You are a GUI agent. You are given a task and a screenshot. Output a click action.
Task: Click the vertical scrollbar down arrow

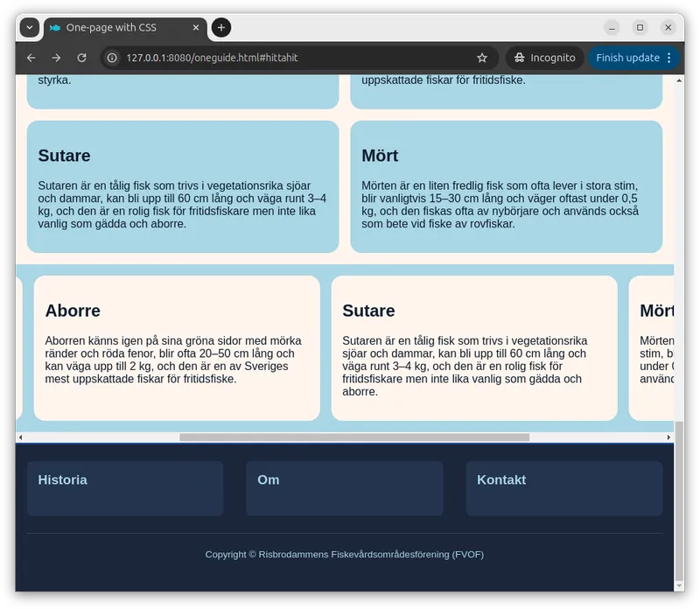(x=679, y=586)
